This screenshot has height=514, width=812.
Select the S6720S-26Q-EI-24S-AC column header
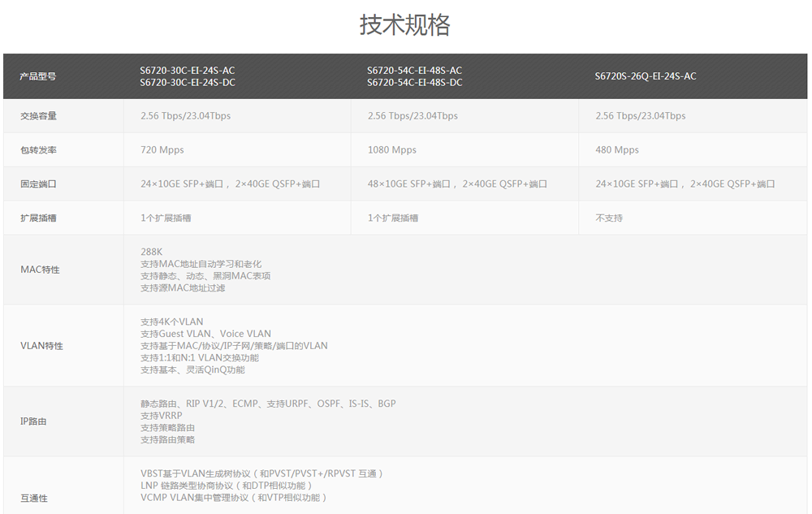coord(645,76)
